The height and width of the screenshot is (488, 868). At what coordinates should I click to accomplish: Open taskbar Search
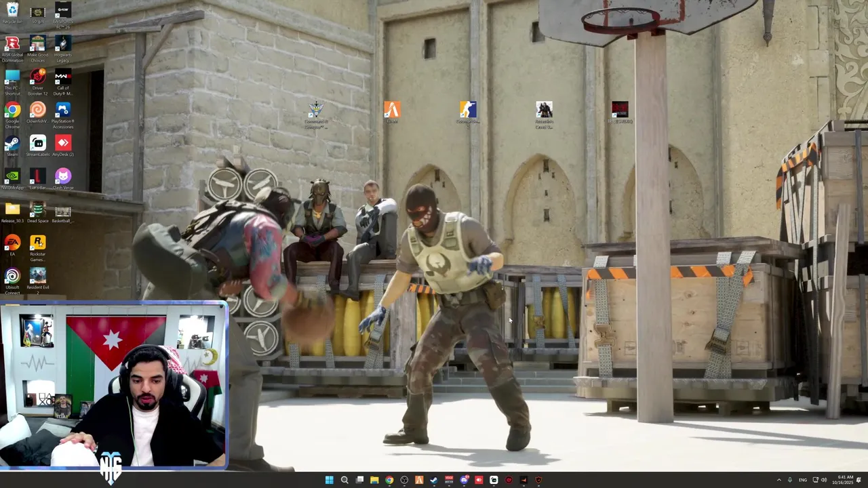(x=344, y=480)
